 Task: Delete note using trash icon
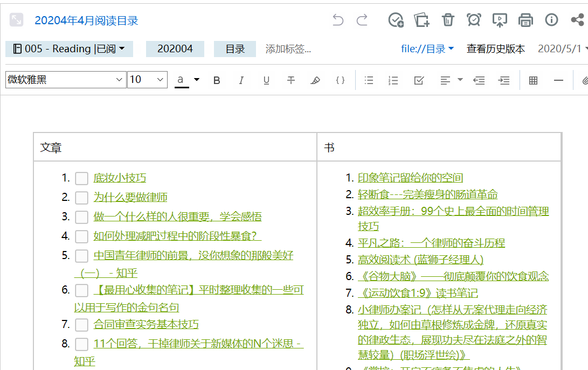click(x=448, y=20)
